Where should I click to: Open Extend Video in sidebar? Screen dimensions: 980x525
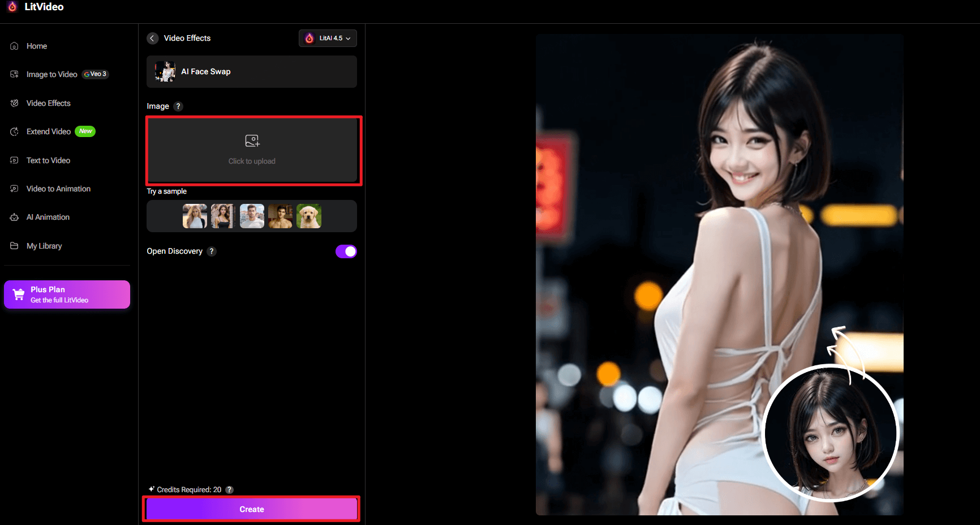click(x=49, y=131)
